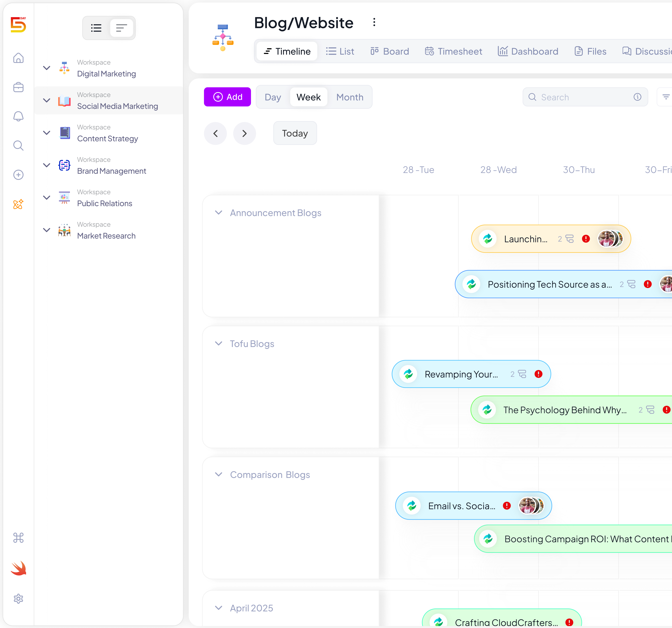Switch to List tab
The height and width of the screenshot is (628, 672).
pyautogui.click(x=340, y=51)
